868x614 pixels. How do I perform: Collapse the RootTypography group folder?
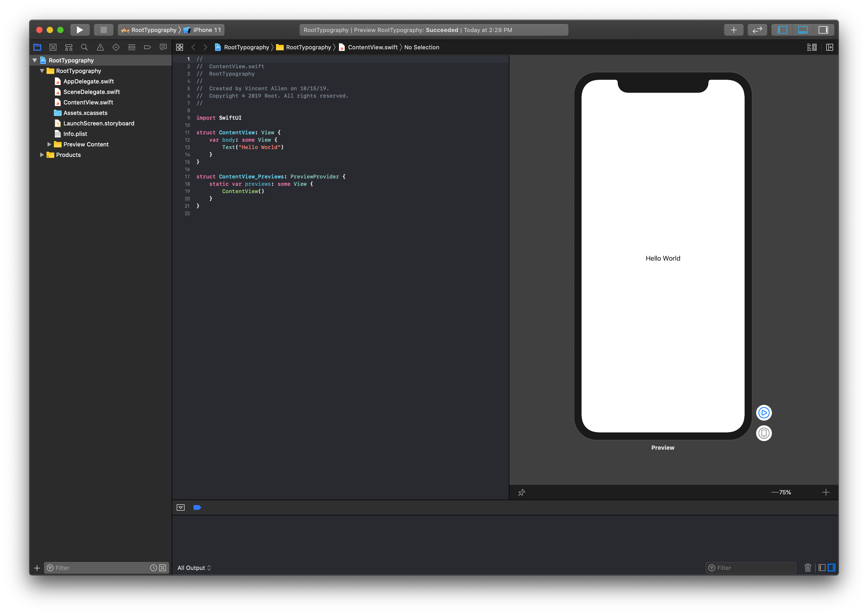(x=42, y=71)
